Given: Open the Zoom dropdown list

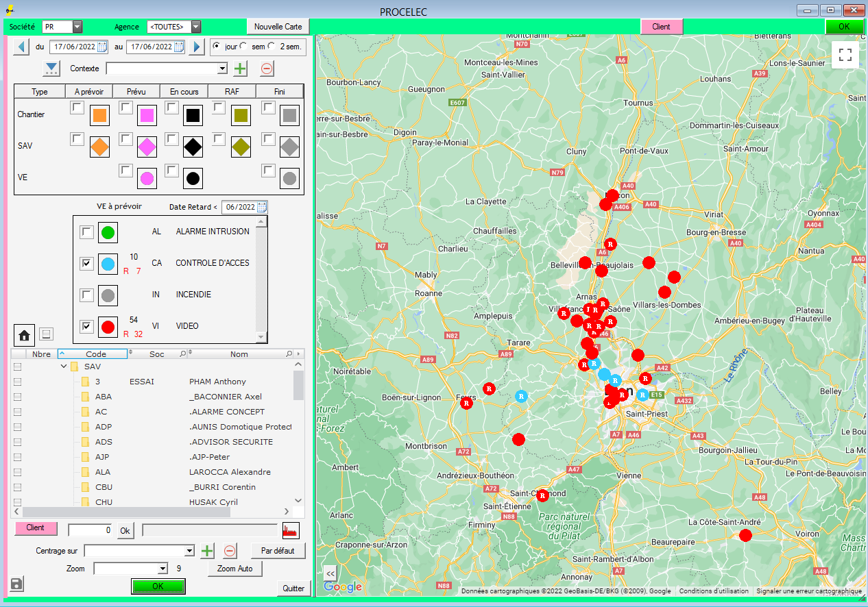Looking at the screenshot, I should coord(162,569).
